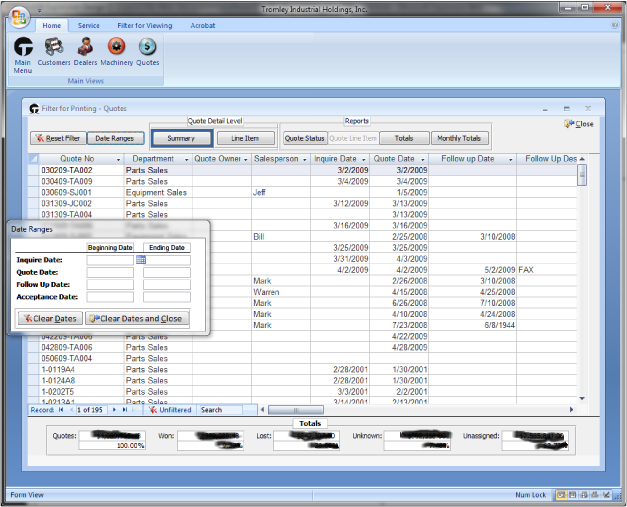
Task: Click quote number 030609-SJ001
Action: pos(67,193)
